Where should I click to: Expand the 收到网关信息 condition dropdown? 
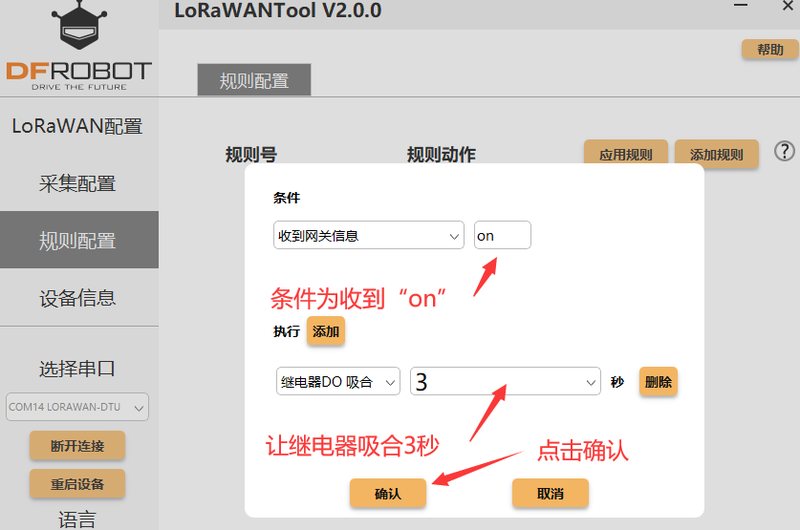click(x=368, y=236)
